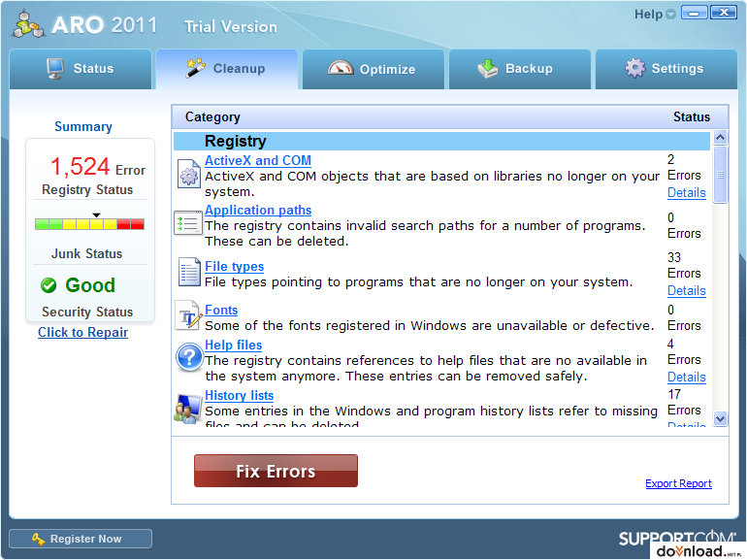Switch to the Optimize tab
The height and width of the screenshot is (560, 747).
point(373,69)
